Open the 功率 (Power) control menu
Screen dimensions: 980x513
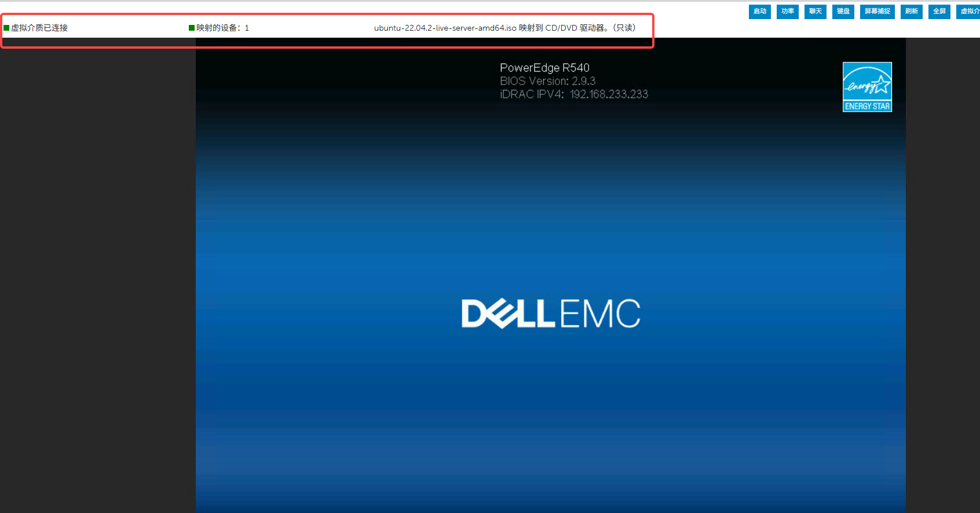point(787,12)
